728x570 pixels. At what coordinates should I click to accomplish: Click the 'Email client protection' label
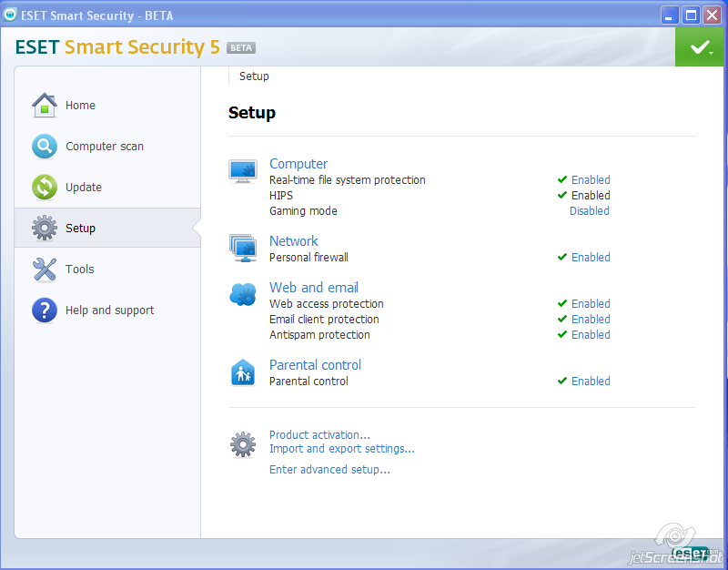(x=324, y=319)
